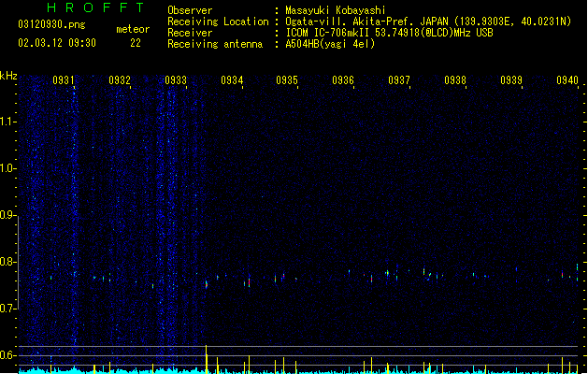
Task: Click the 1.0 kHz axis label
Action: [x=7, y=168]
